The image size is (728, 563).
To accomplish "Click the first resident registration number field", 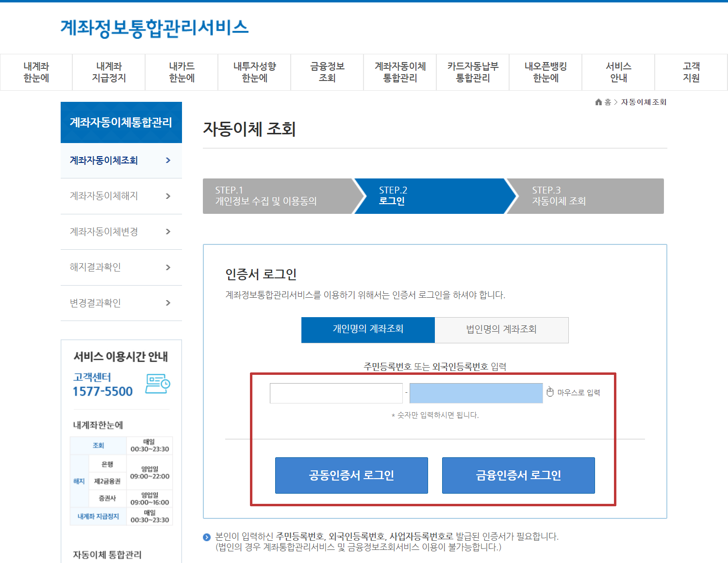I will tap(336, 393).
